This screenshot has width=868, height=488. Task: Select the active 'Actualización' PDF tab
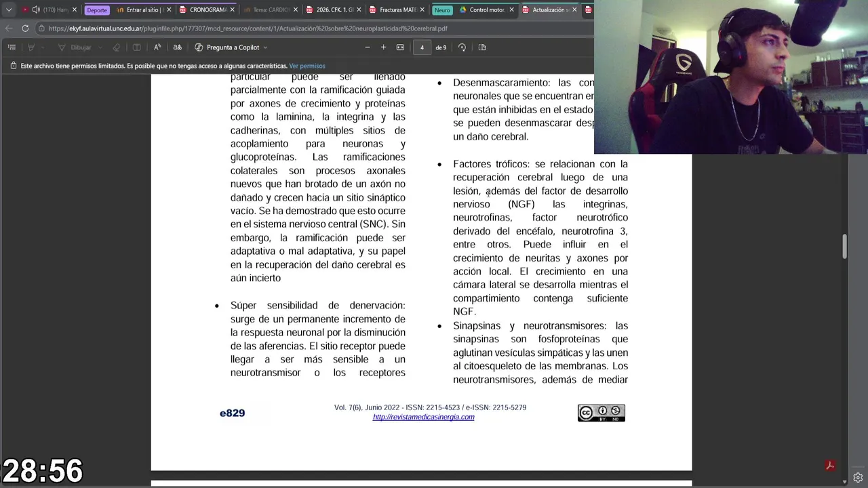pyautogui.click(x=551, y=9)
